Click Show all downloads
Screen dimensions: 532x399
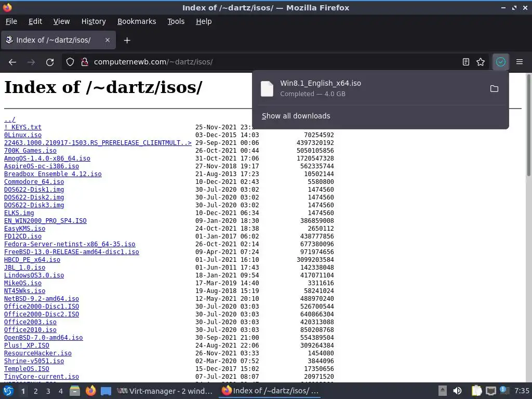click(296, 116)
